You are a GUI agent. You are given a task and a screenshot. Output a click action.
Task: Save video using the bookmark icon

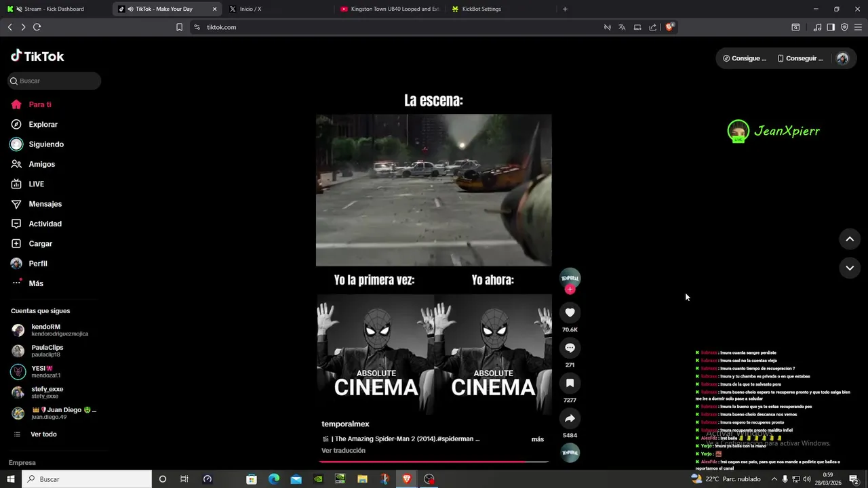(570, 383)
